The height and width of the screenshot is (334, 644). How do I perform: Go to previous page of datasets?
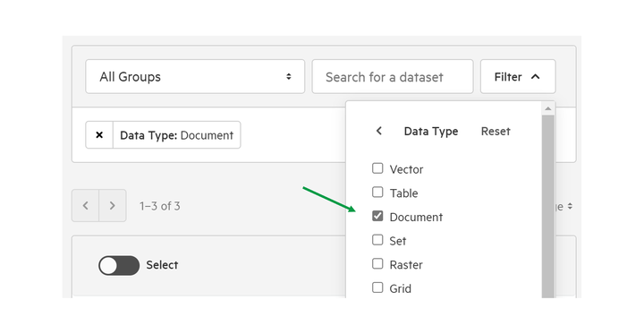(x=86, y=206)
